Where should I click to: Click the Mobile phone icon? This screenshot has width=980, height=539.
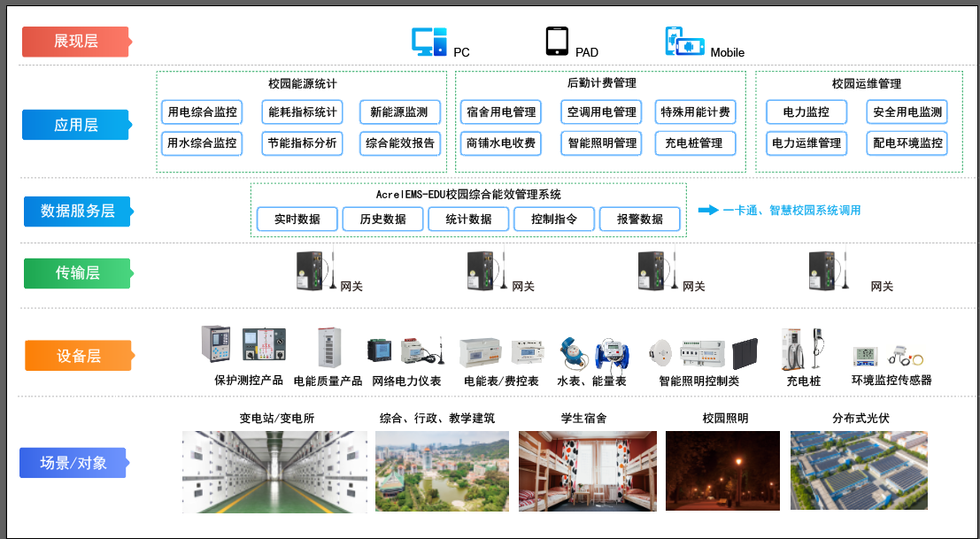click(x=684, y=42)
